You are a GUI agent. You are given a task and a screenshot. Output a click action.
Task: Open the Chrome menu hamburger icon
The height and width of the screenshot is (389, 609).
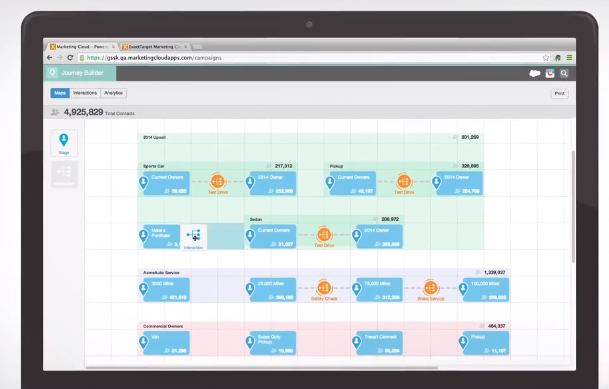(569, 58)
